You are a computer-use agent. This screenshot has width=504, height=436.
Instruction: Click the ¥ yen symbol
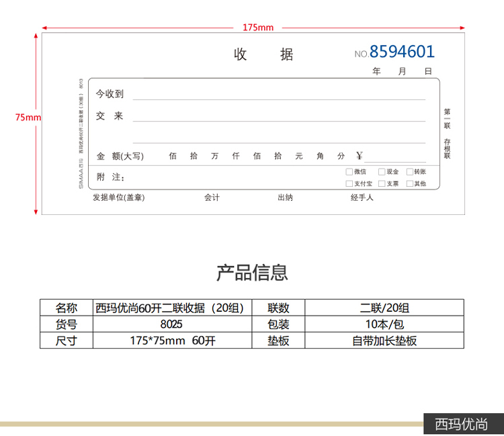coord(359,156)
